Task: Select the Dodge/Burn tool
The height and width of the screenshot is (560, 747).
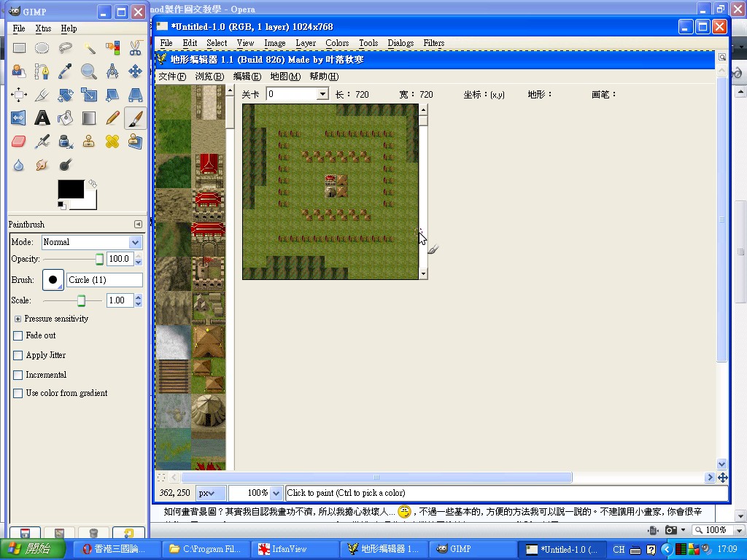Action: click(65, 165)
